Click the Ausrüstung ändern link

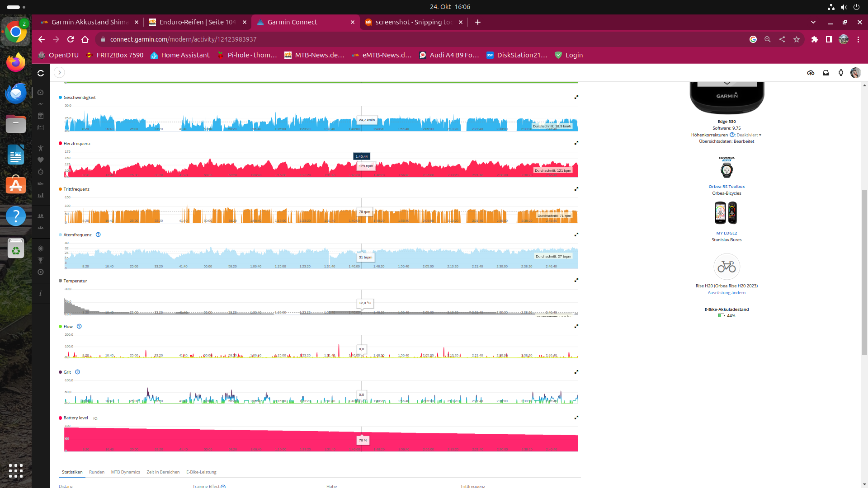pos(726,292)
